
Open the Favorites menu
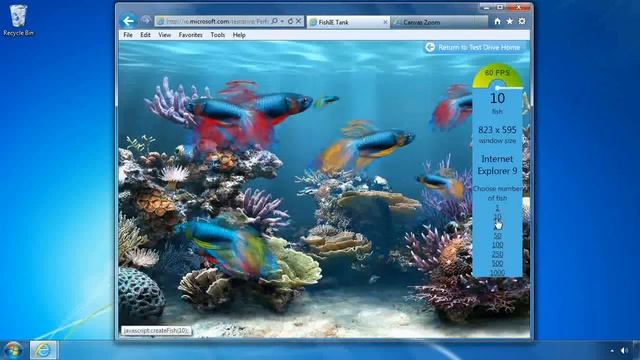(x=190, y=35)
